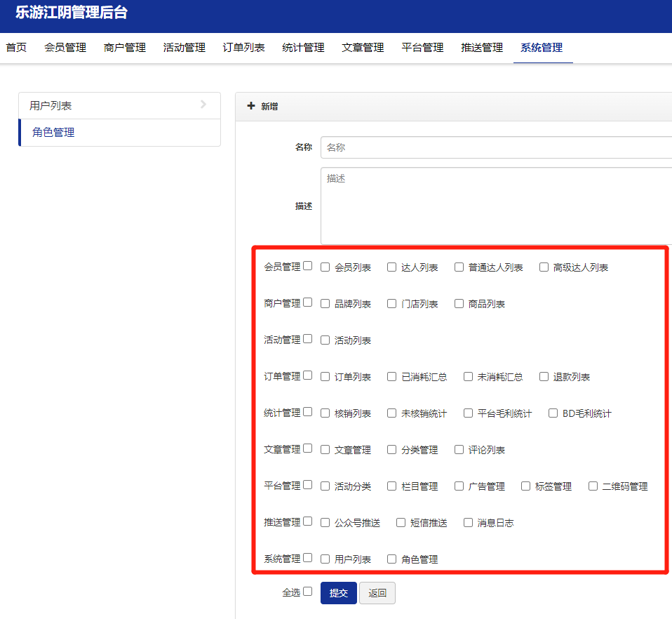Image resolution: width=672 pixels, height=619 pixels.
Task: Click inside the 描述 textarea
Action: pos(496,206)
